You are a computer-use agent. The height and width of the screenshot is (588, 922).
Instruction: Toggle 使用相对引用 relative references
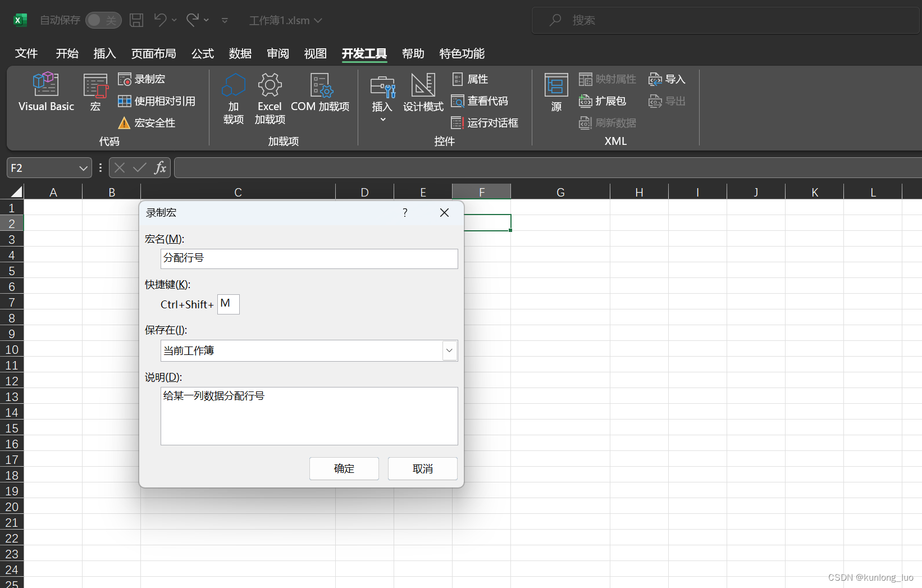157,101
